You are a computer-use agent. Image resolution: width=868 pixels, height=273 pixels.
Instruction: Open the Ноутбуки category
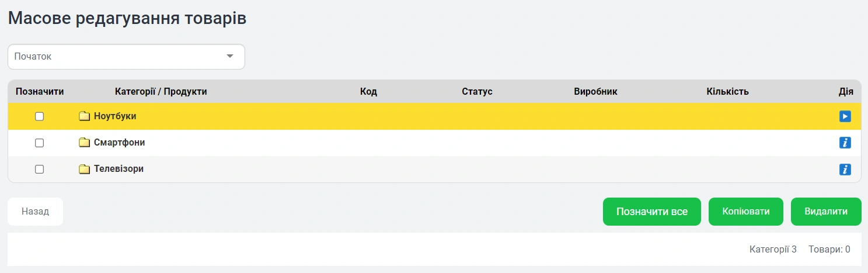point(115,116)
